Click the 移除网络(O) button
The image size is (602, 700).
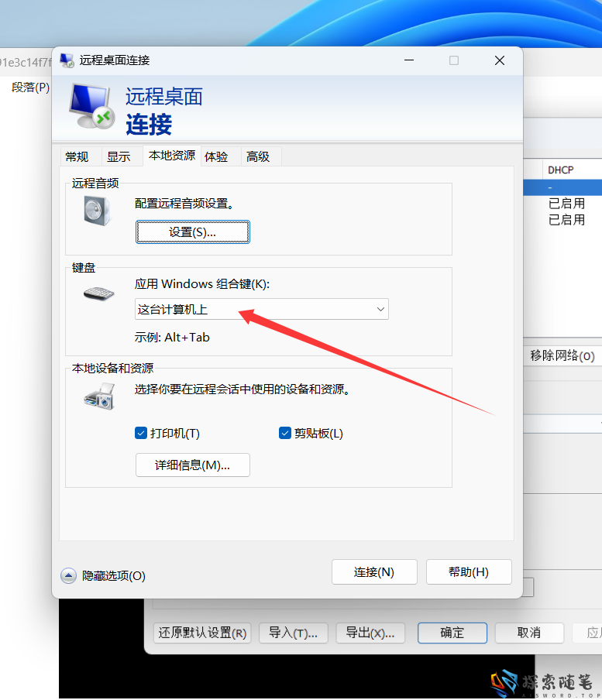[562, 355]
